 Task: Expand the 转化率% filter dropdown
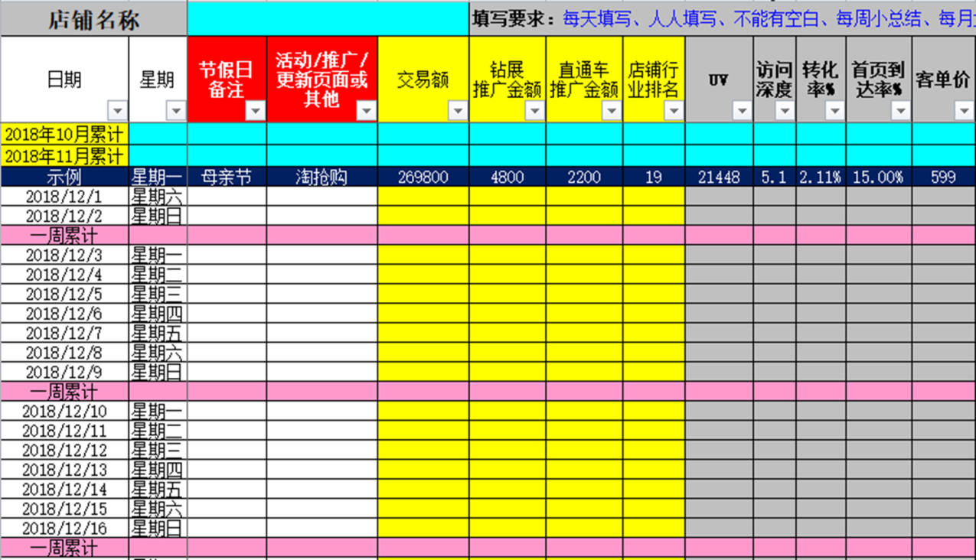click(x=834, y=110)
